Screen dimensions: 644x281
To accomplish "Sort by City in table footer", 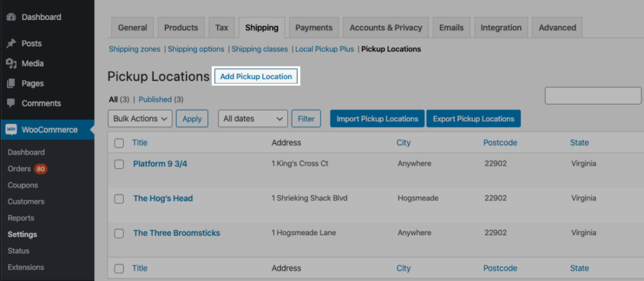I will pos(404,268).
